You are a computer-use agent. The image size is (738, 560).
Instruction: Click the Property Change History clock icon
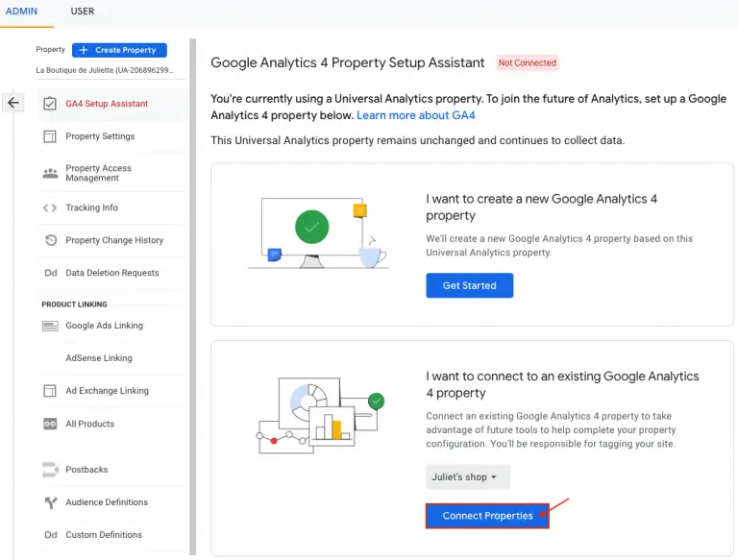click(51, 240)
